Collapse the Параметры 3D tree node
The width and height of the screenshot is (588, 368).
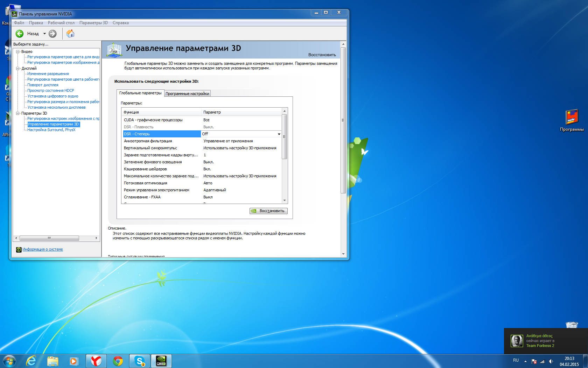coord(17,113)
